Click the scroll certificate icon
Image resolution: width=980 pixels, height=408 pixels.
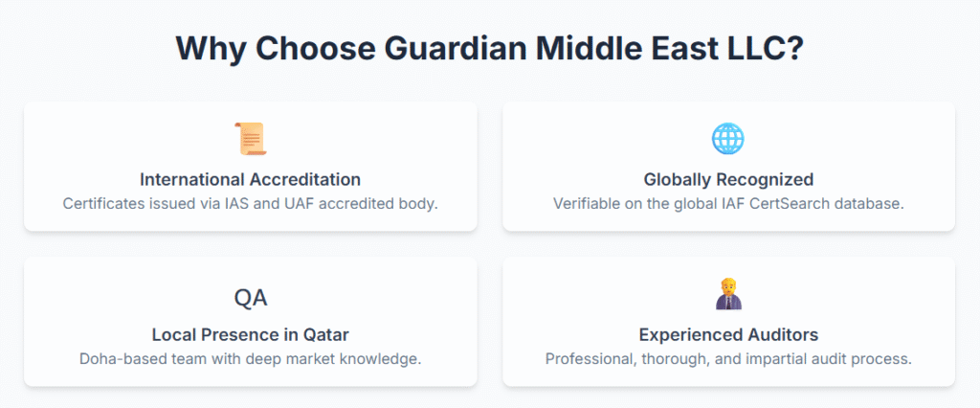pyautogui.click(x=250, y=139)
